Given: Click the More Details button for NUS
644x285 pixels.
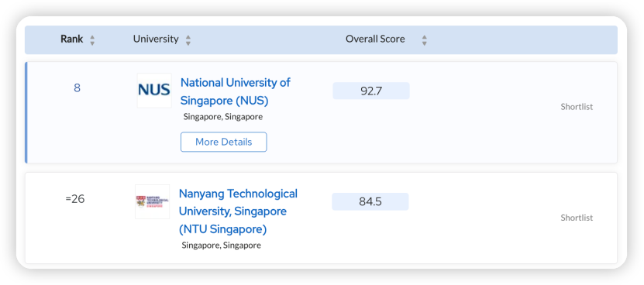Looking at the screenshot, I should pos(223,142).
